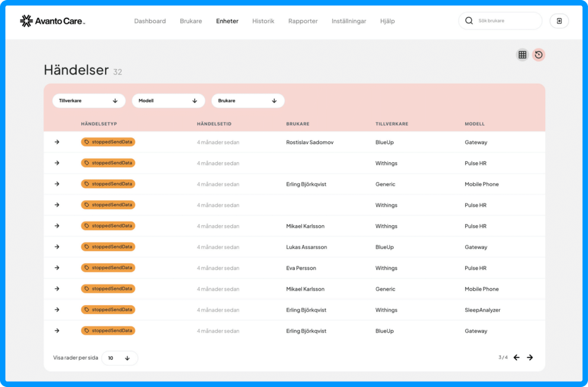Open Lukas Assarsson event row arrow
The height and width of the screenshot is (387, 588).
point(57,247)
